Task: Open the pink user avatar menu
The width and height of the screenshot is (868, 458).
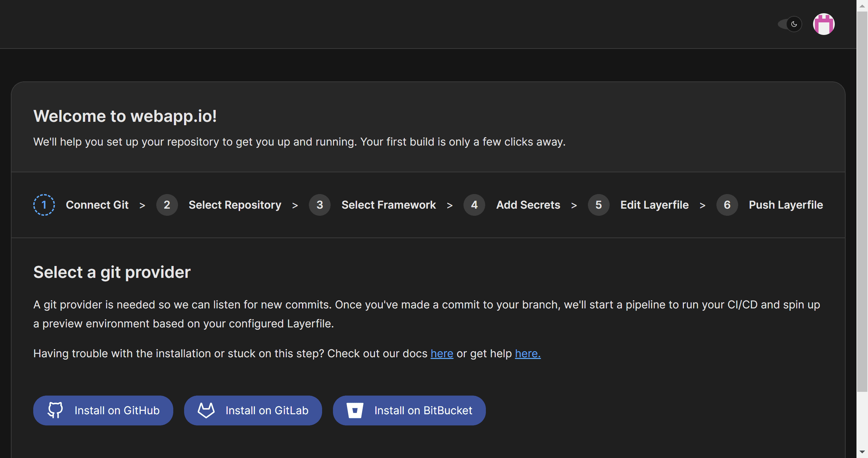Action: (824, 24)
